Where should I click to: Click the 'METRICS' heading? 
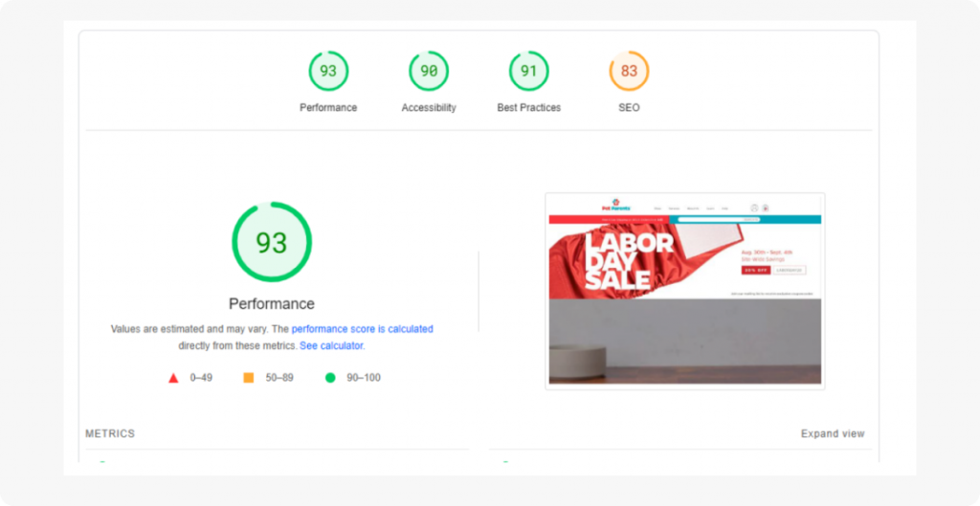(x=110, y=433)
